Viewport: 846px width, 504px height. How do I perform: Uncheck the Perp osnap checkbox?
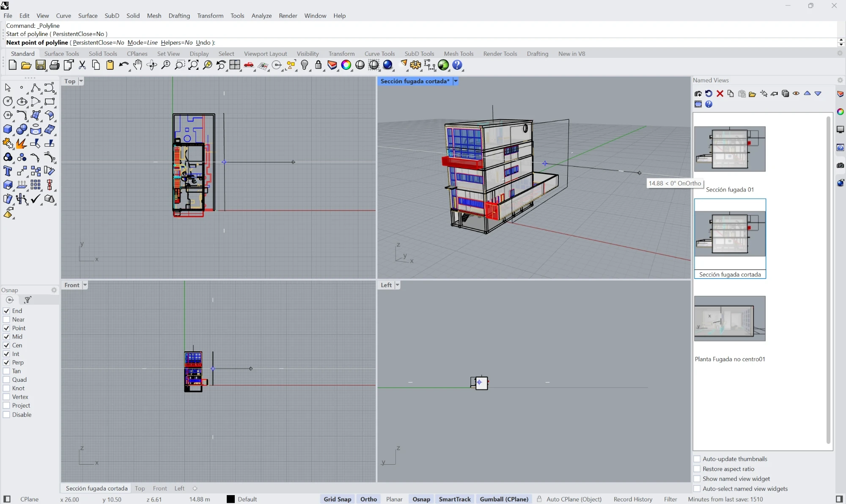click(x=6, y=363)
